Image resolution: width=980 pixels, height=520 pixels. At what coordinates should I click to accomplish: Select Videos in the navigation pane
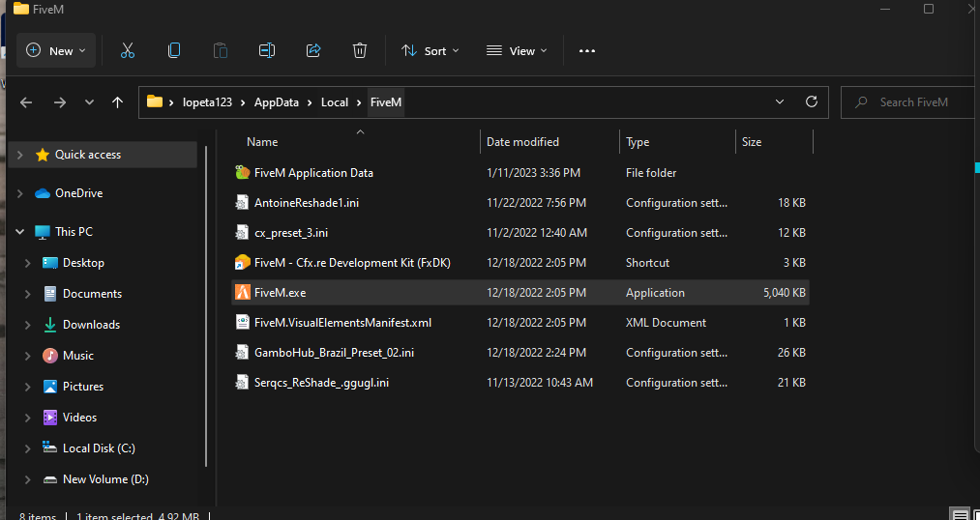(80, 417)
